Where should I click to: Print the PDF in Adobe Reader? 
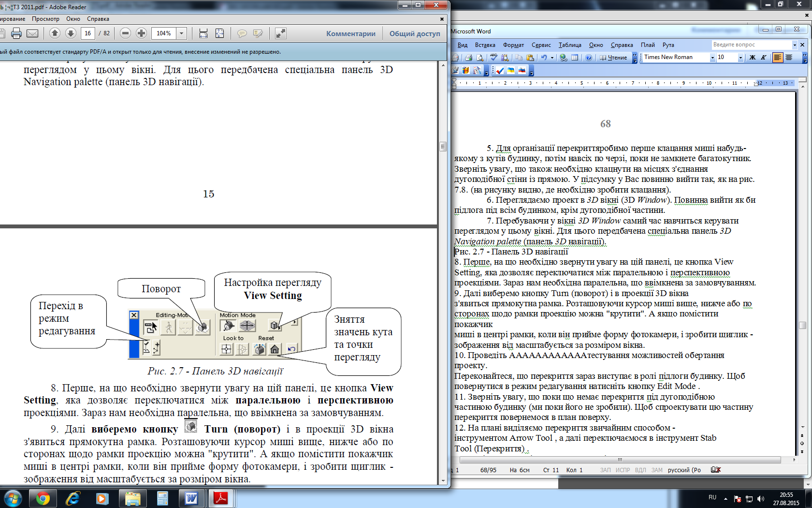[x=16, y=33]
